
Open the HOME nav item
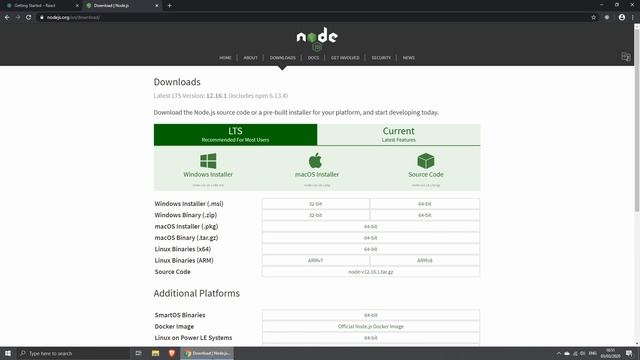tap(225, 58)
